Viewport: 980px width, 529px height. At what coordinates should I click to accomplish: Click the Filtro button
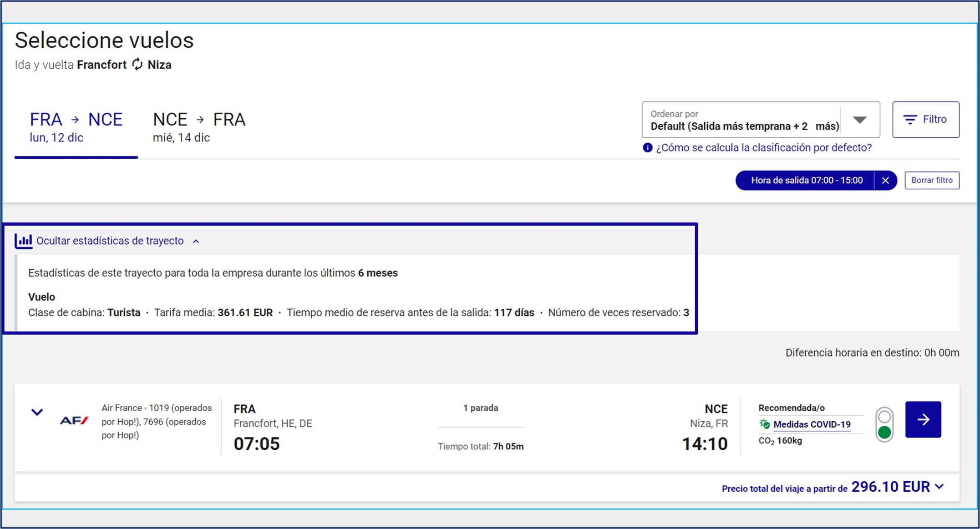925,120
